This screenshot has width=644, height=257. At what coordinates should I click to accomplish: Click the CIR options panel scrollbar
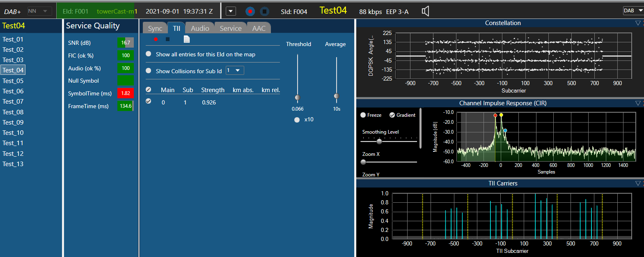pos(420,129)
